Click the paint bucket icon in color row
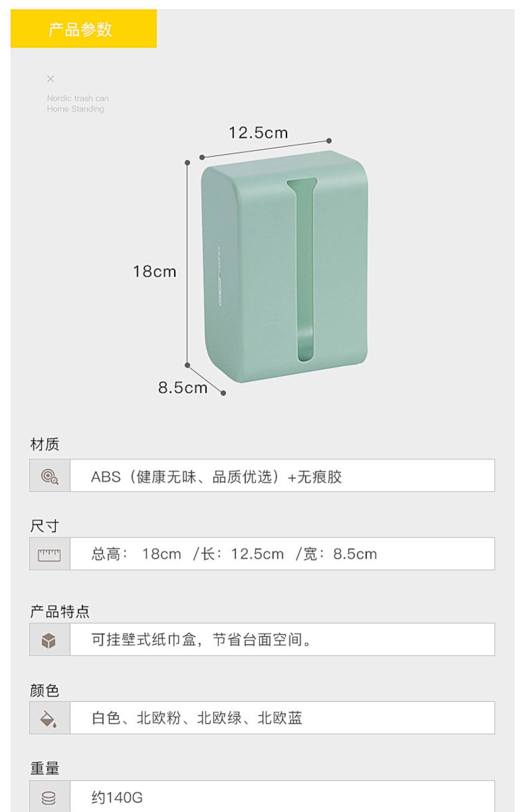The height and width of the screenshot is (812, 525). coord(49,719)
